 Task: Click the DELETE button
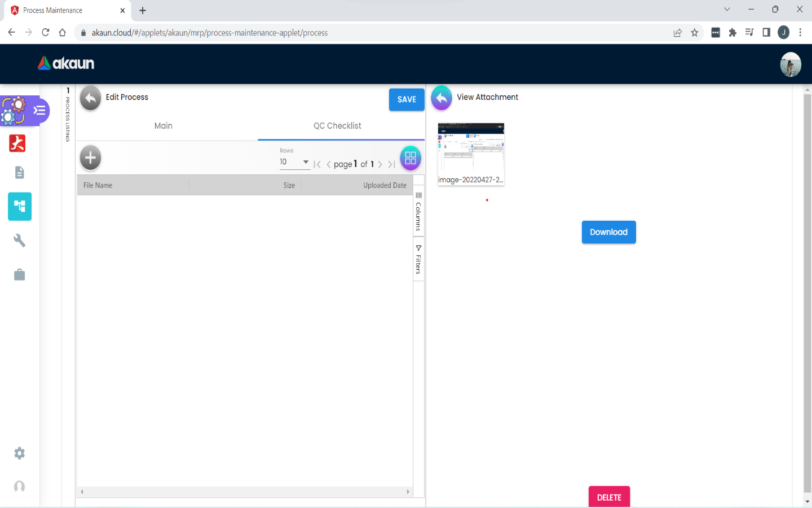point(610,497)
